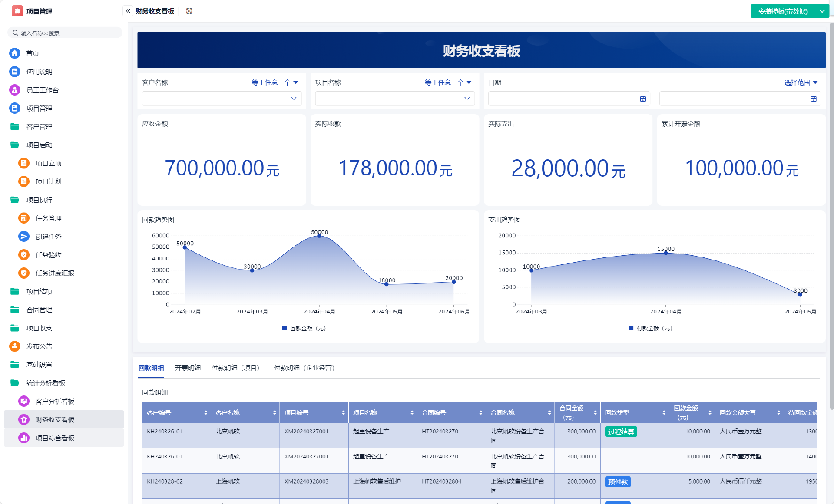Click the home icon beside 首页

tap(15, 53)
